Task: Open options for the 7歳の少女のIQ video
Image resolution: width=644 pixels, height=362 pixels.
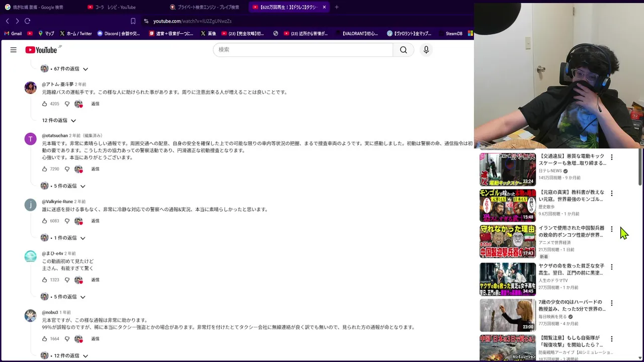Action: tap(612, 303)
